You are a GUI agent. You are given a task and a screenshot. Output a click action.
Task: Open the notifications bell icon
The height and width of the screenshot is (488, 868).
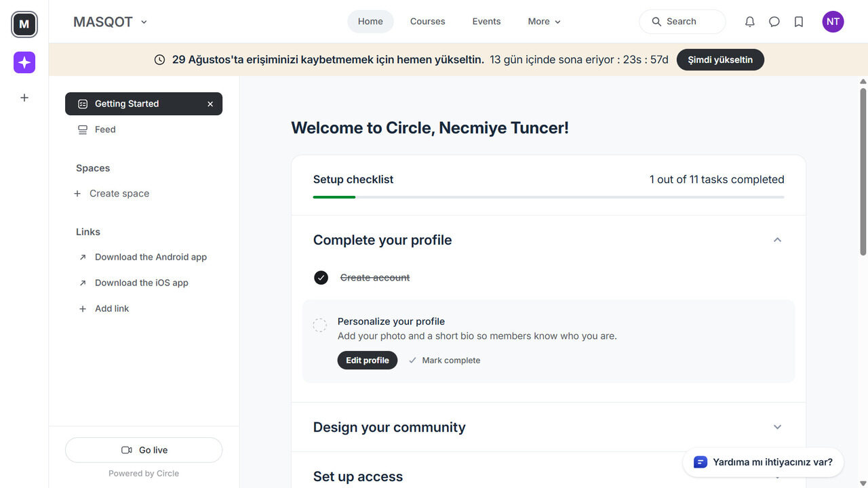[749, 22]
